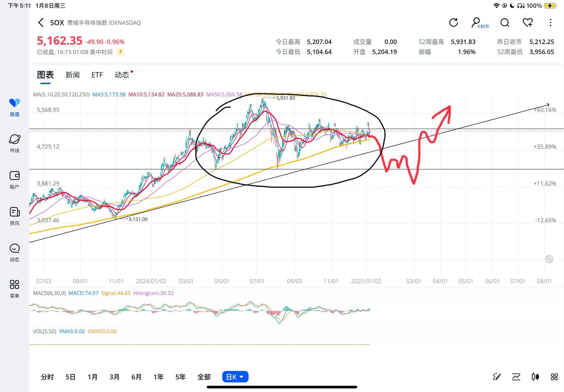Open MACD(6,30,9) indicator settings
Screen dimensions: 564x392
tap(49, 293)
